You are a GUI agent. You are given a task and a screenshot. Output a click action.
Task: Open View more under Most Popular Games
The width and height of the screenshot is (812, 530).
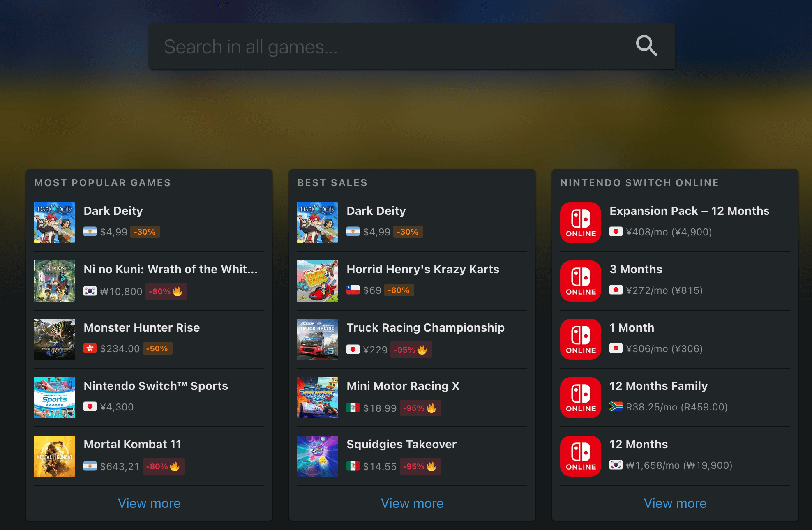click(149, 503)
